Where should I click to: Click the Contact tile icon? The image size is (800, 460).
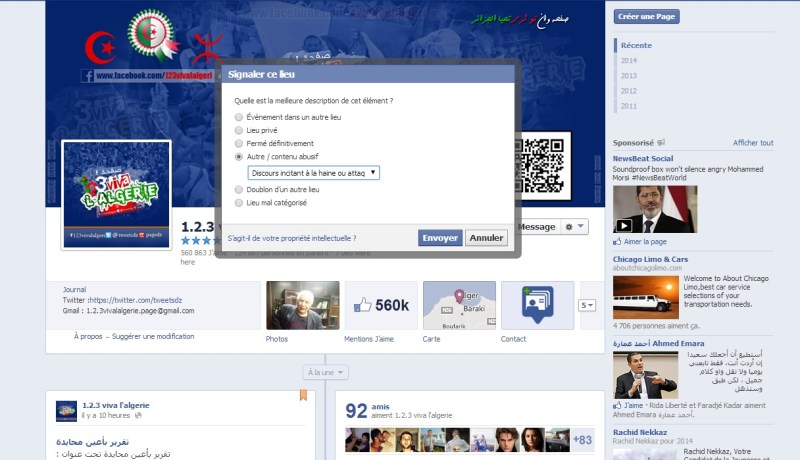coord(537,305)
